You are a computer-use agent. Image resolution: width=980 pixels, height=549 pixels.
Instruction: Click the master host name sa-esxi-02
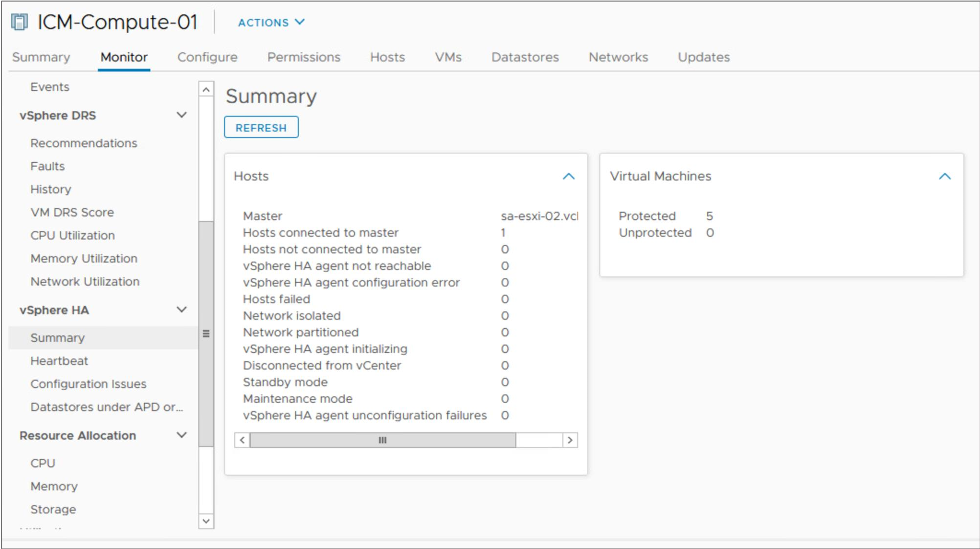[539, 216]
